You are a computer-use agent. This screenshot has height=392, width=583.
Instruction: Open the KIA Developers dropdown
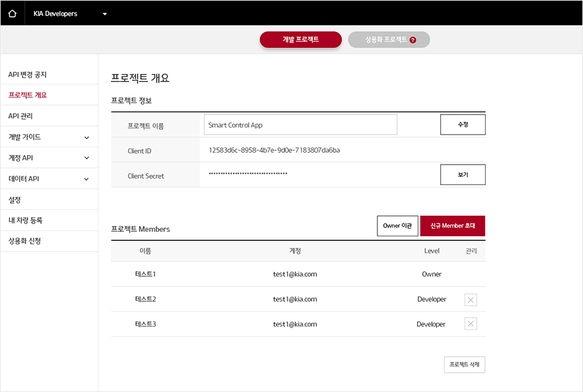tap(104, 14)
